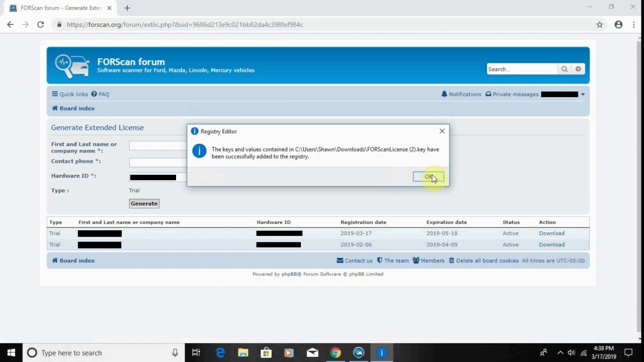The height and width of the screenshot is (362, 644).
Task: Go to Board index in footer bar
Action: [73, 260]
